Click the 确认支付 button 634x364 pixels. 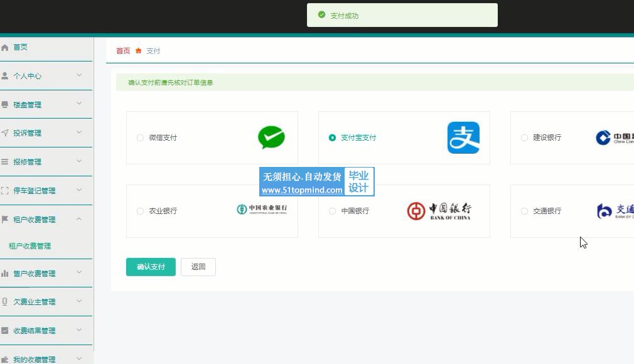[x=151, y=267]
